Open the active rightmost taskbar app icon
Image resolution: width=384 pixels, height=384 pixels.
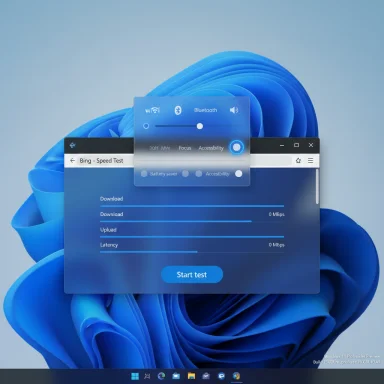(x=236, y=376)
